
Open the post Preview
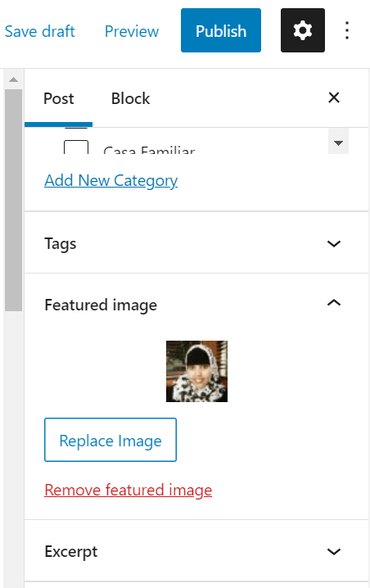click(x=132, y=31)
